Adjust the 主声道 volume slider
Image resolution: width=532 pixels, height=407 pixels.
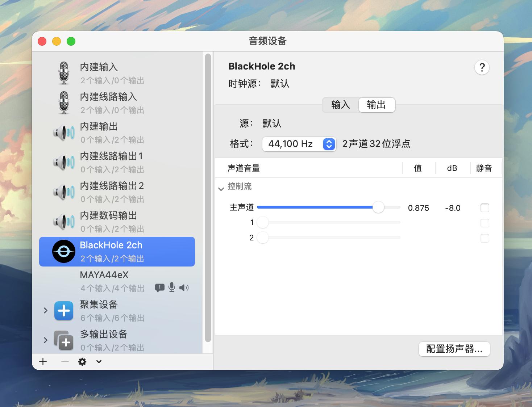[x=379, y=207]
